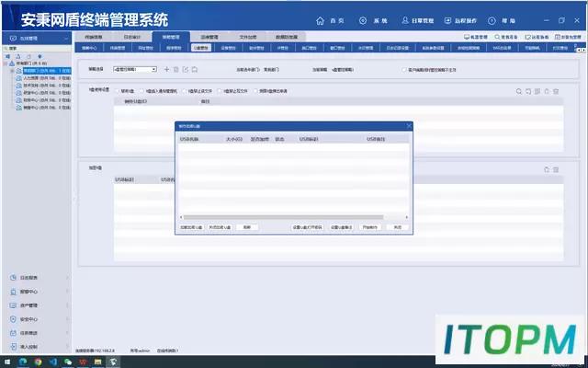Click 加载加密U盘 button in dialog
Viewport: 588px width, 368px height.
(192, 227)
